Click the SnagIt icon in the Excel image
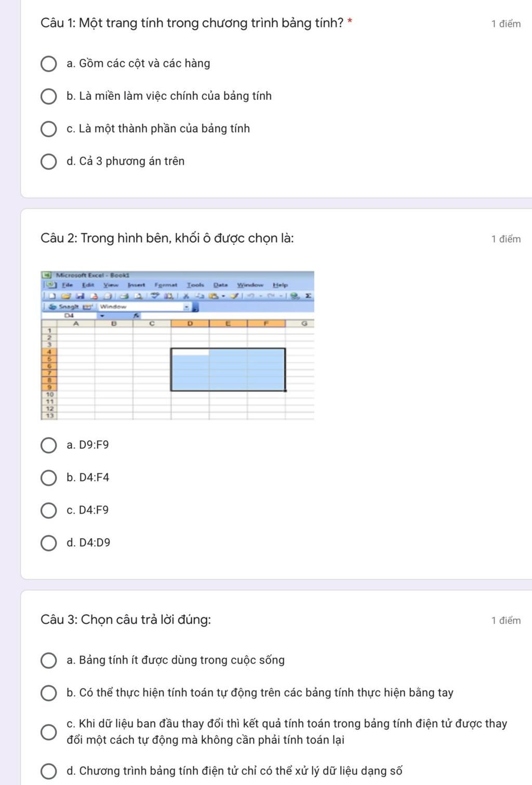The height and width of the screenshot is (785, 532). [53, 307]
